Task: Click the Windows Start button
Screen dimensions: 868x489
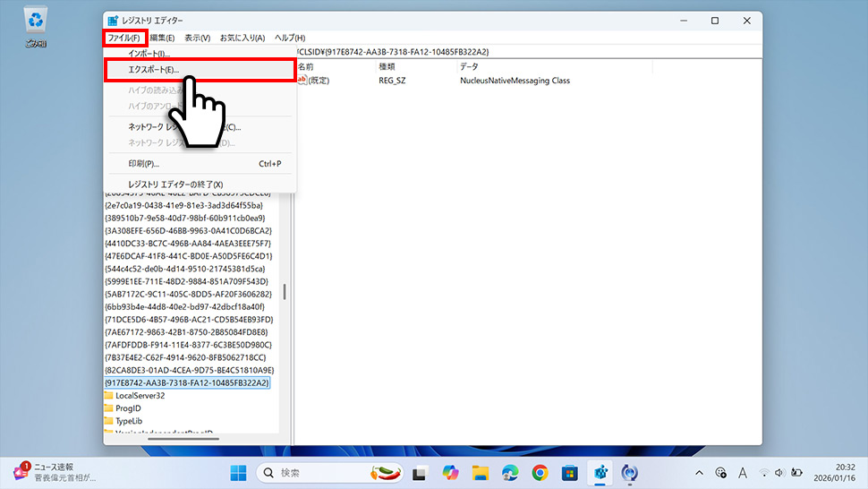Action: pyautogui.click(x=239, y=472)
